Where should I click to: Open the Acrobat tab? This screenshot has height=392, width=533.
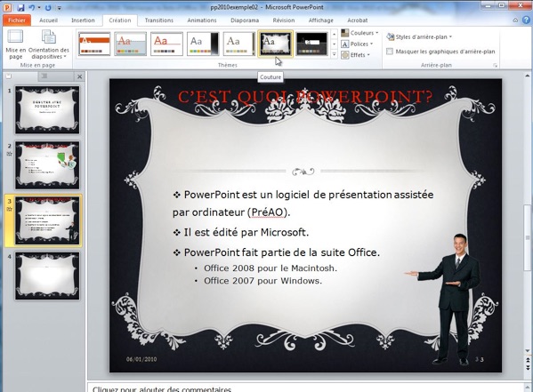pos(357,20)
